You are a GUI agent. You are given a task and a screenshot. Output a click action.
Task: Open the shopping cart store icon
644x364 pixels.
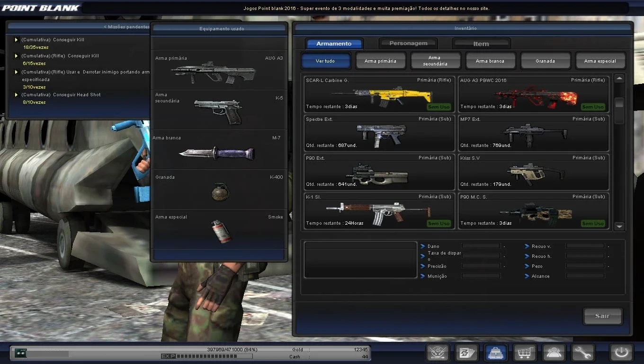pyautogui.click(x=525, y=353)
